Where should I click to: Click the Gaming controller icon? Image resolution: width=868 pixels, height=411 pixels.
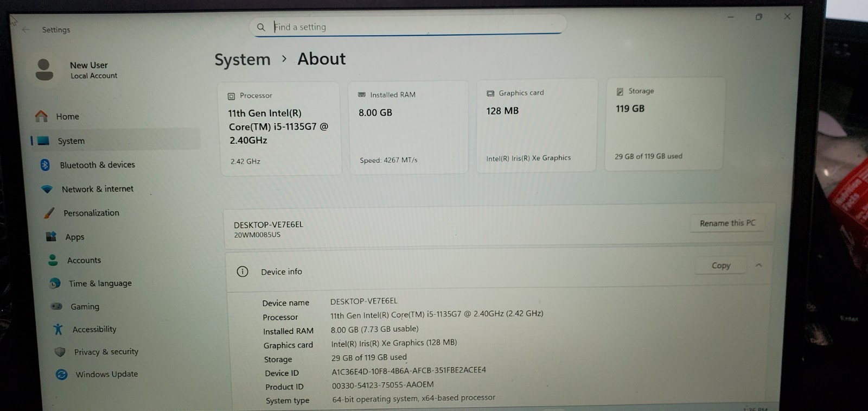[56, 306]
